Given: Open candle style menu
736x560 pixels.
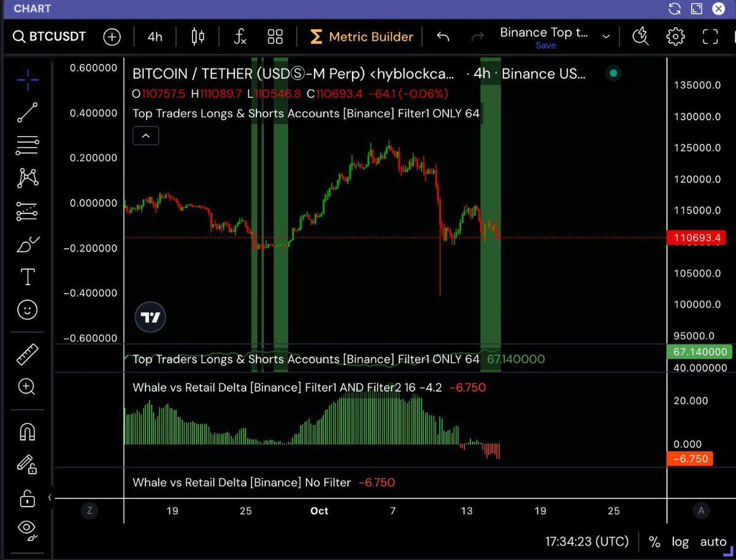Looking at the screenshot, I should click(x=197, y=37).
